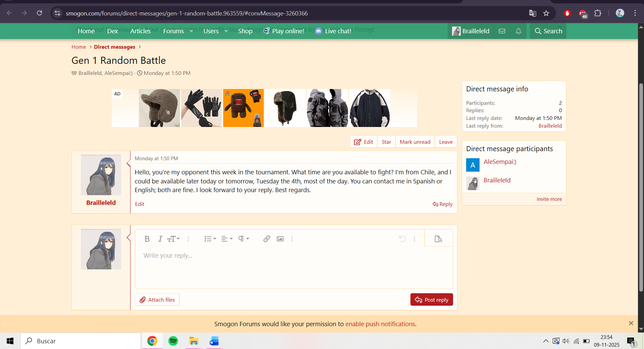Open the Play online! link
The height and width of the screenshot is (349, 644).
284,31
